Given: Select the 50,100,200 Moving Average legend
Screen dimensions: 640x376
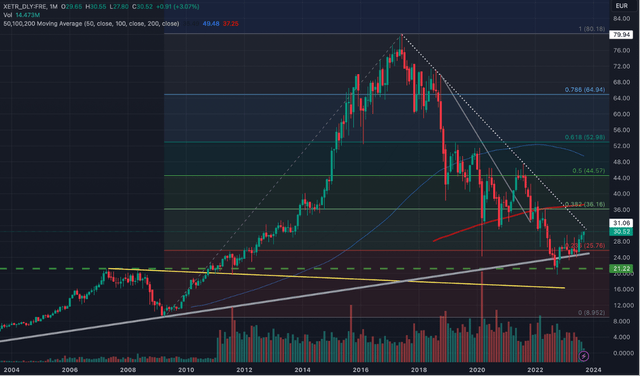Looking at the screenshot, I should click(91, 24).
